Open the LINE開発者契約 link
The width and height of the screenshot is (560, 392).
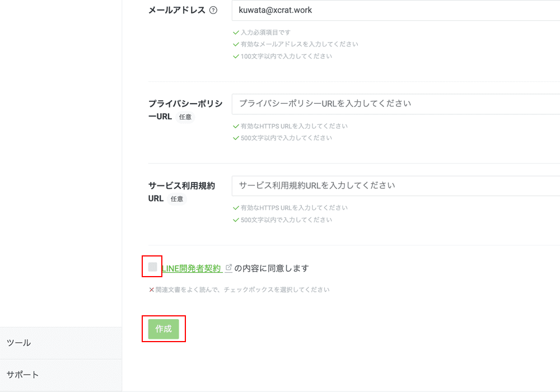pos(191,268)
